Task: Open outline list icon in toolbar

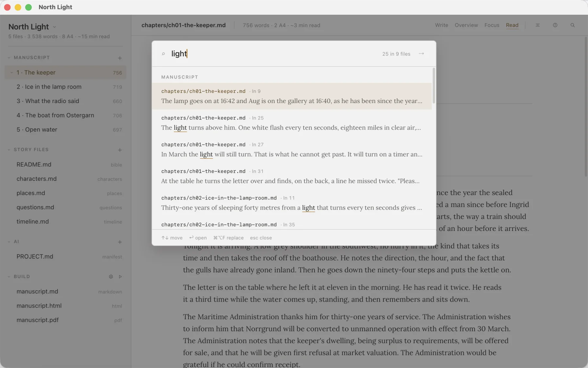Action: pos(538,25)
